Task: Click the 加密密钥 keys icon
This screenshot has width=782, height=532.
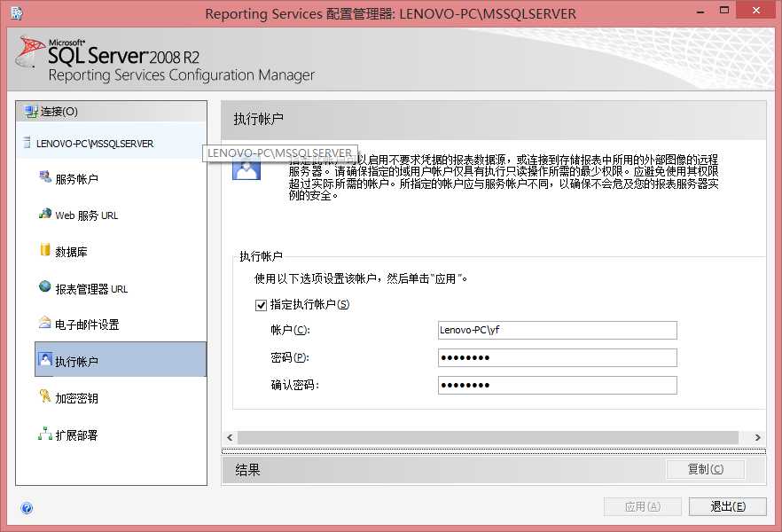Action: (x=45, y=395)
